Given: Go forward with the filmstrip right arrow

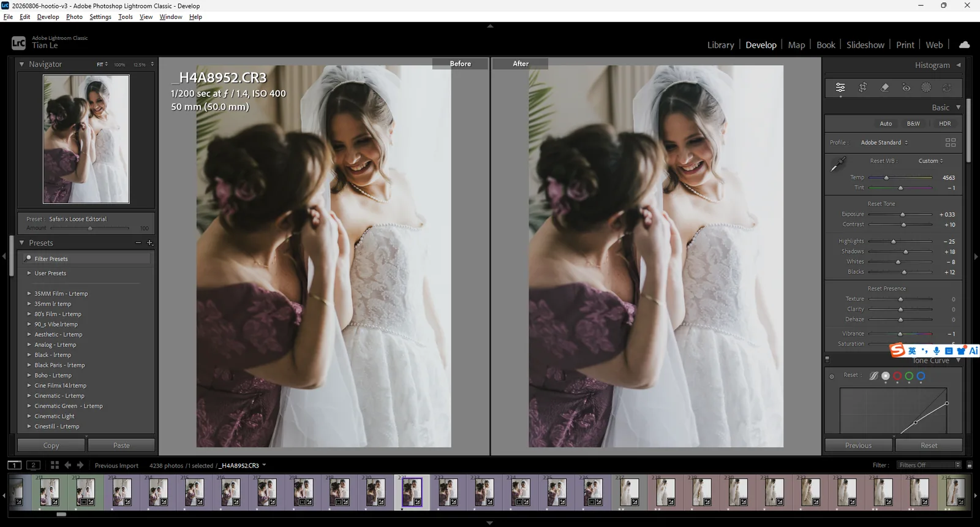Looking at the screenshot, I should coord(80,465).
